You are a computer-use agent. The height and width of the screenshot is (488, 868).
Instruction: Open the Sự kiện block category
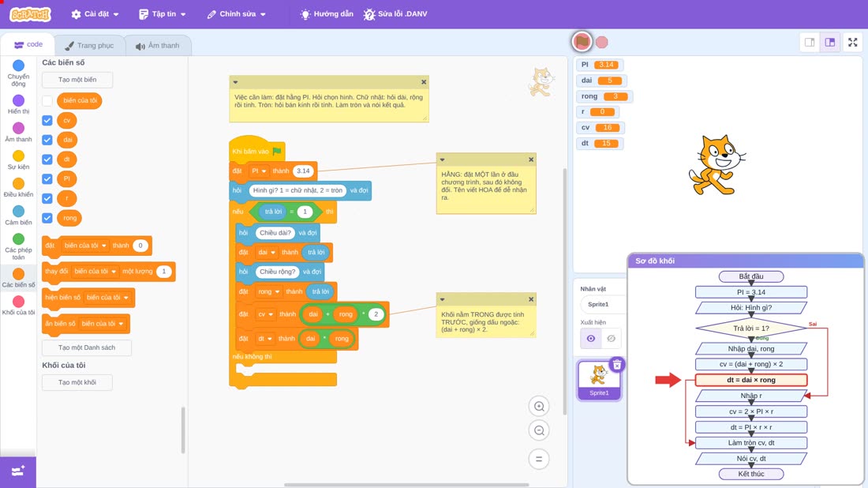(x=18, y=160)
